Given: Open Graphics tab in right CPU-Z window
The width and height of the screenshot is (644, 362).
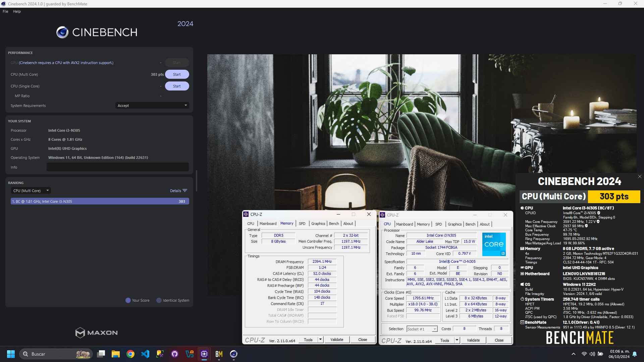Looking at the screenshot, I should [x=454, y=224].
